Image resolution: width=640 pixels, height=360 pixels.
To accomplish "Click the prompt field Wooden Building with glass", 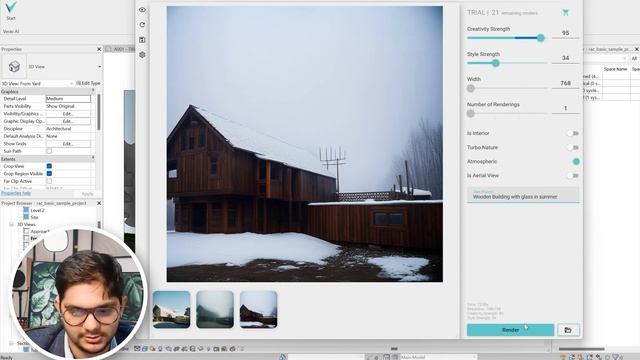I will [523, 195].
